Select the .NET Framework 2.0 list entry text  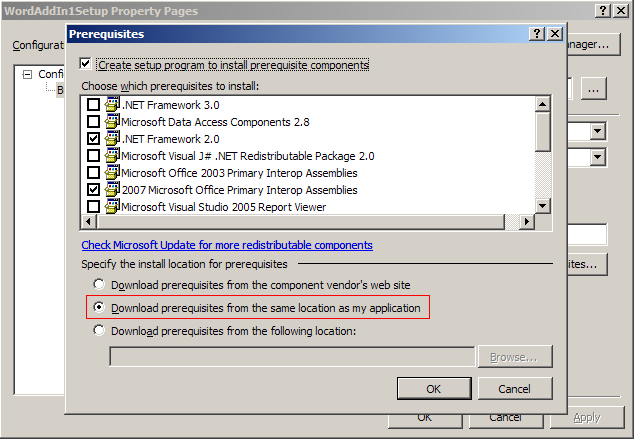[171, 139]
